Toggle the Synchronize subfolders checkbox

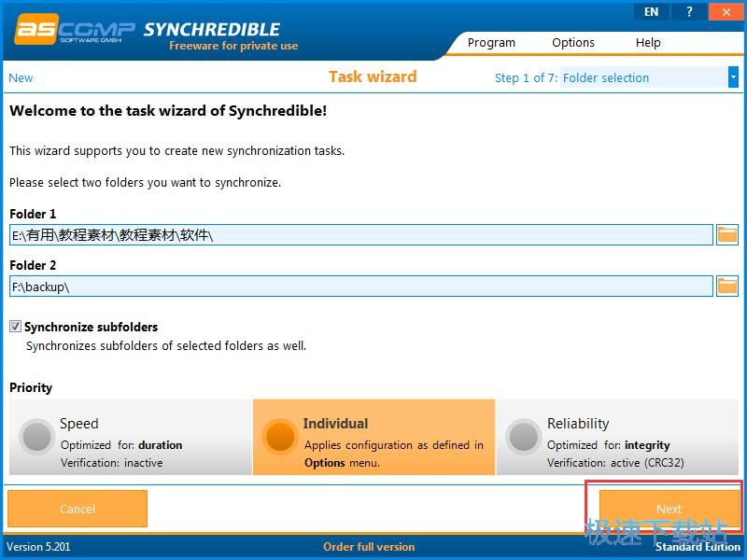click(x=15, y=326)
